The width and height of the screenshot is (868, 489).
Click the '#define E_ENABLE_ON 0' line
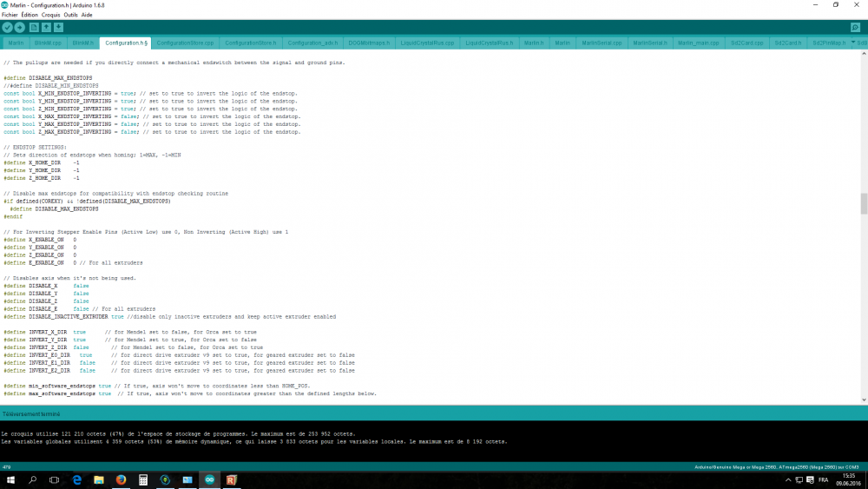(73, 263)
